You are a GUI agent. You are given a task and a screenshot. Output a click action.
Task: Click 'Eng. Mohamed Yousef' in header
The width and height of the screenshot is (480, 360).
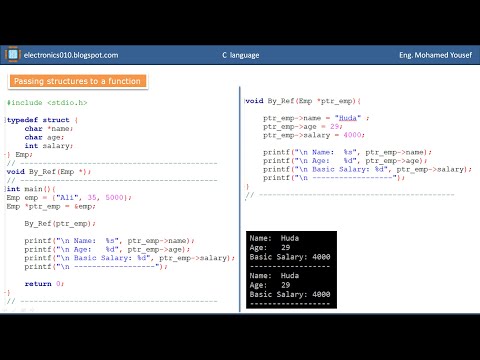435,55
